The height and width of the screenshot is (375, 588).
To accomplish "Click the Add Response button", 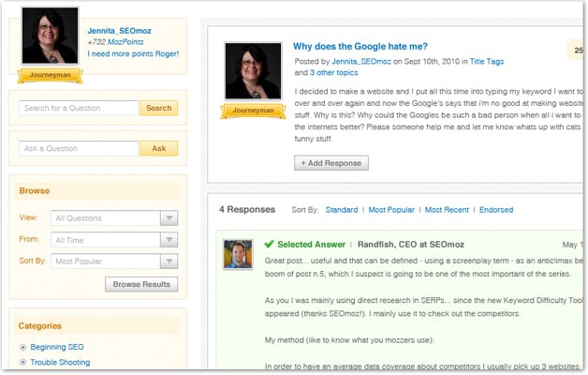I will pyautogui.click(x=331, y=163).
